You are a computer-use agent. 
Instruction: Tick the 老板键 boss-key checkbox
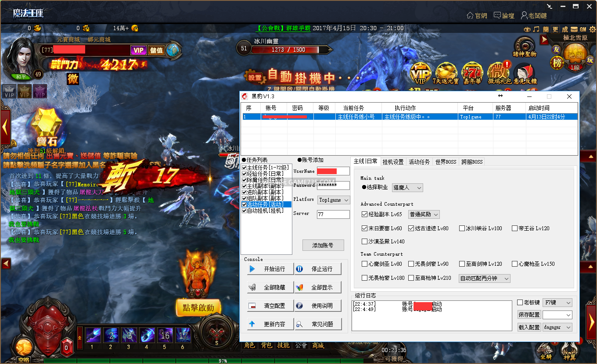[x=520, y=303]
